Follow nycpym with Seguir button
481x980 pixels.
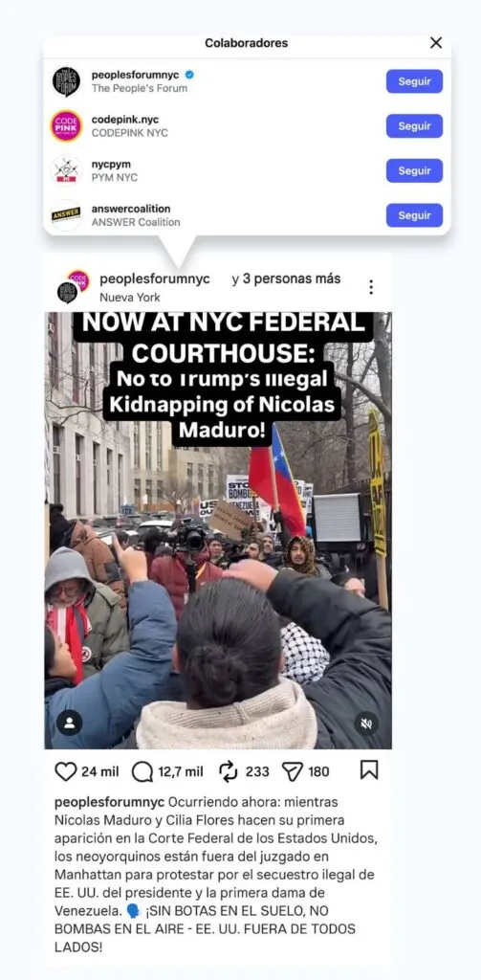[414, 170]
